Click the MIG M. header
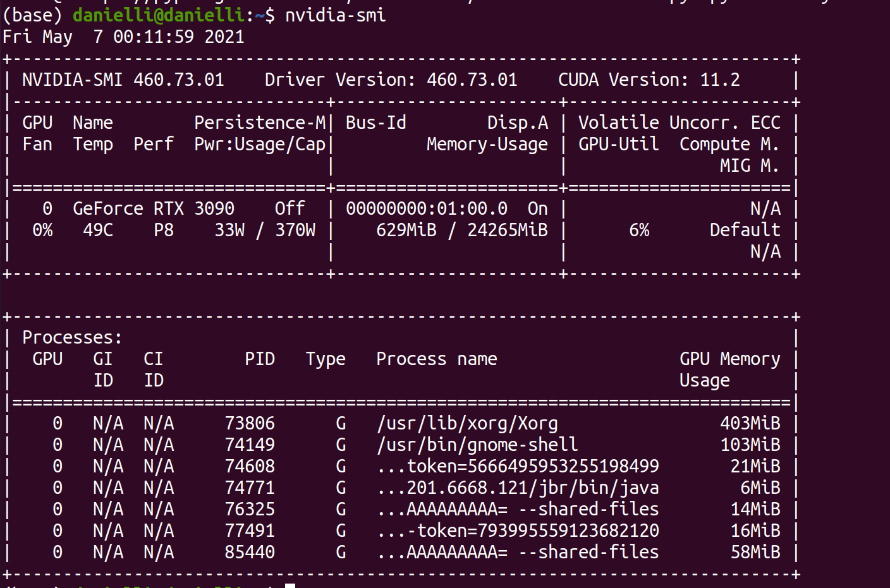 [749, 165]
